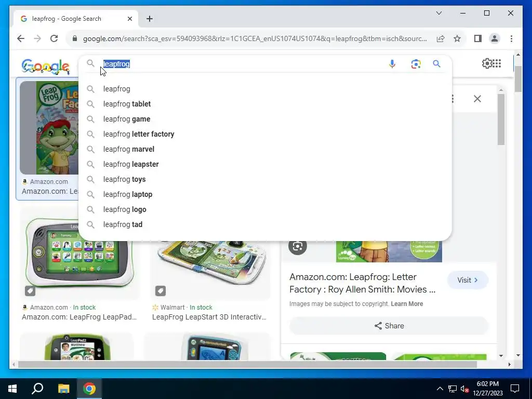Select suggestion "leapfrog laptop"
The height and width of the screenshot is (399, 532).
(265, 194)
